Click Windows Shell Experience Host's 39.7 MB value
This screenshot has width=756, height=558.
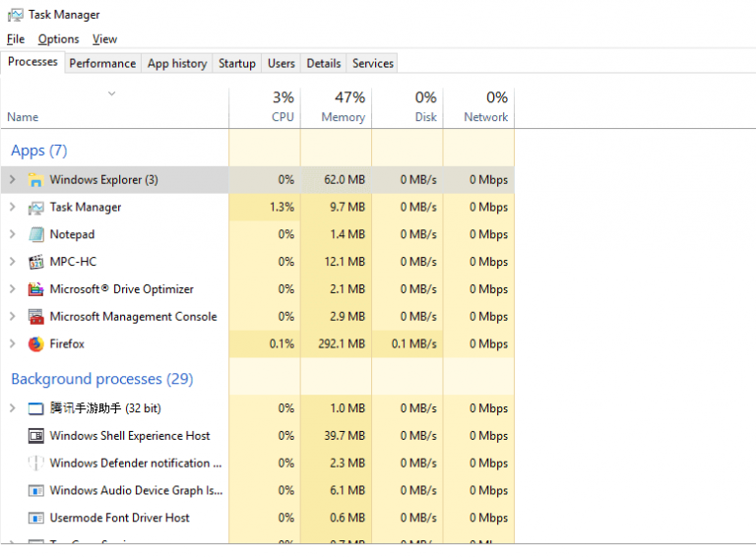(x=345, y=436)
